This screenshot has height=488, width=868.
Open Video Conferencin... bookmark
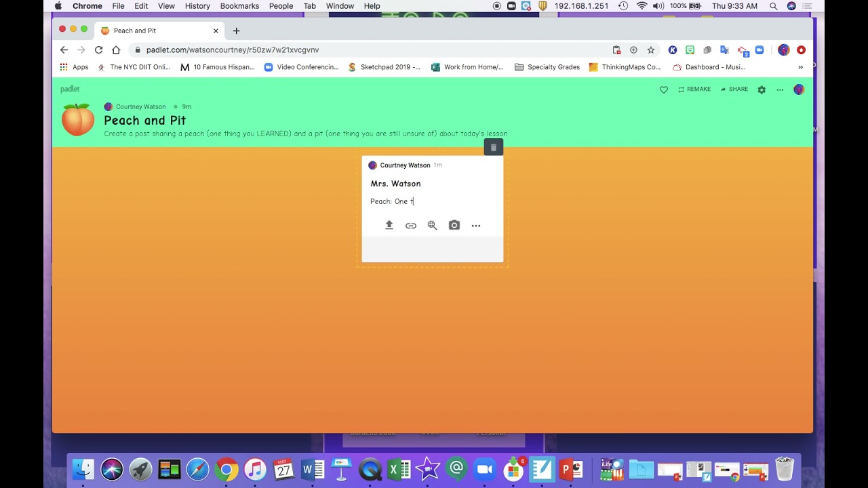(301, 67)
